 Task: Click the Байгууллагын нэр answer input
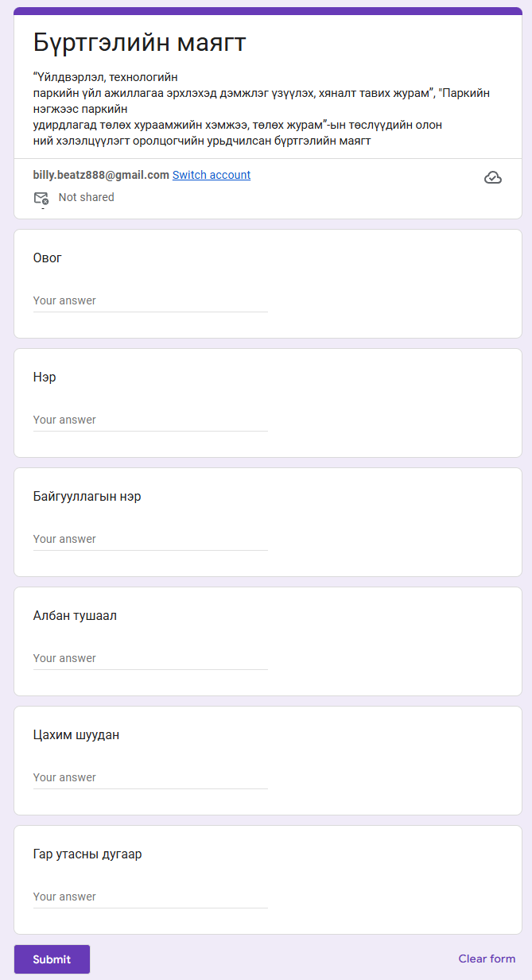[150, 540]
